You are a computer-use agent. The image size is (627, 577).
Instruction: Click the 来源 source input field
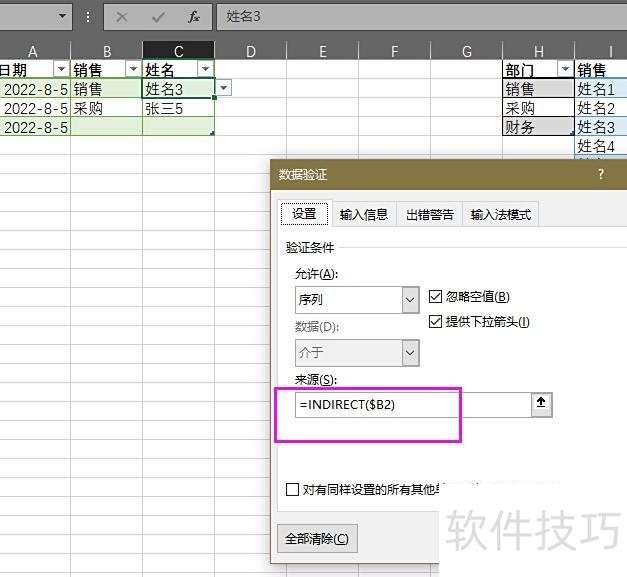pyautogui.click(x=410, y=404)
